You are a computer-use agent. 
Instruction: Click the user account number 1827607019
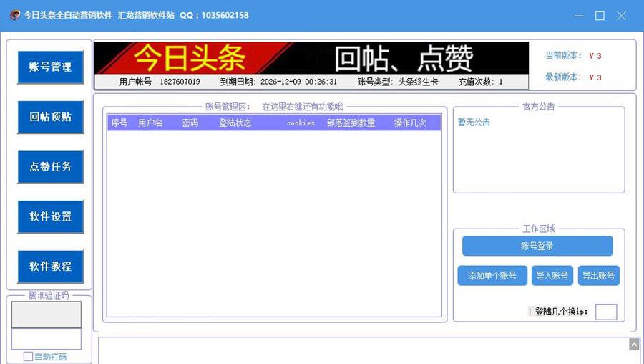coord(180,82)
